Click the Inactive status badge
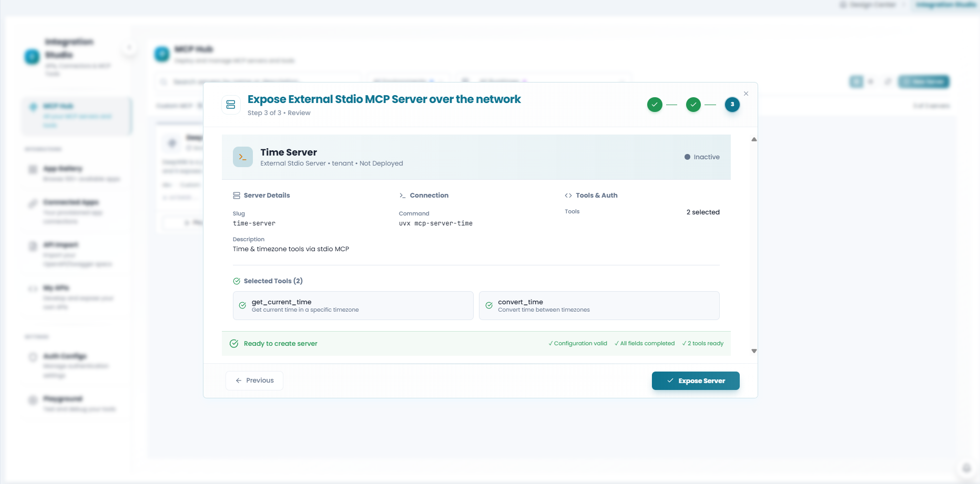This screenshot has width=980, height=484. 702,157
